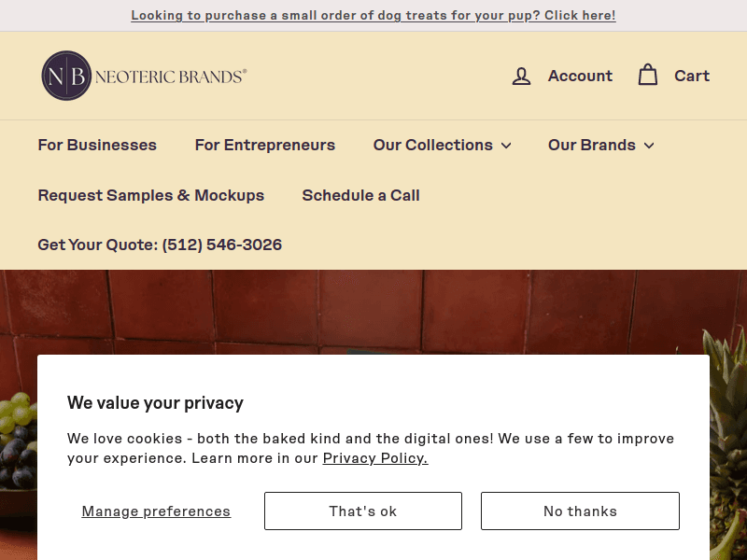The width and height of the screenshot is (747, 560).
Task: Click the shopping cart bag icon
Action: [x=648, y=76]
